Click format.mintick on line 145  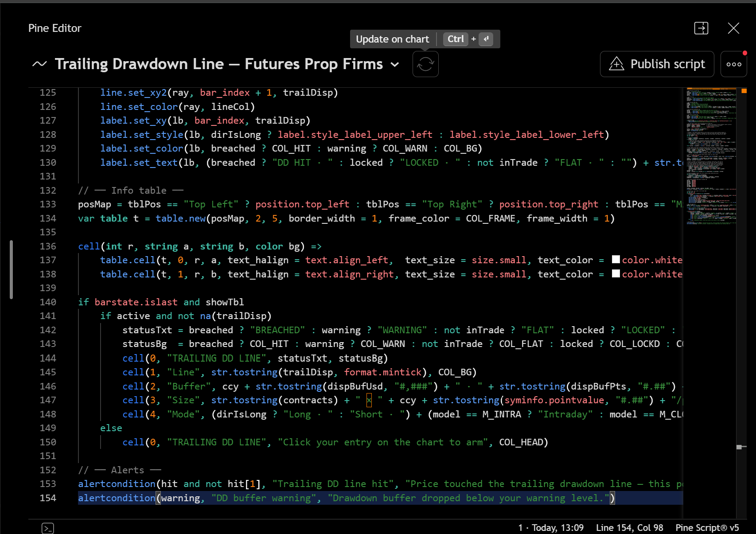[x=383, y=372]
